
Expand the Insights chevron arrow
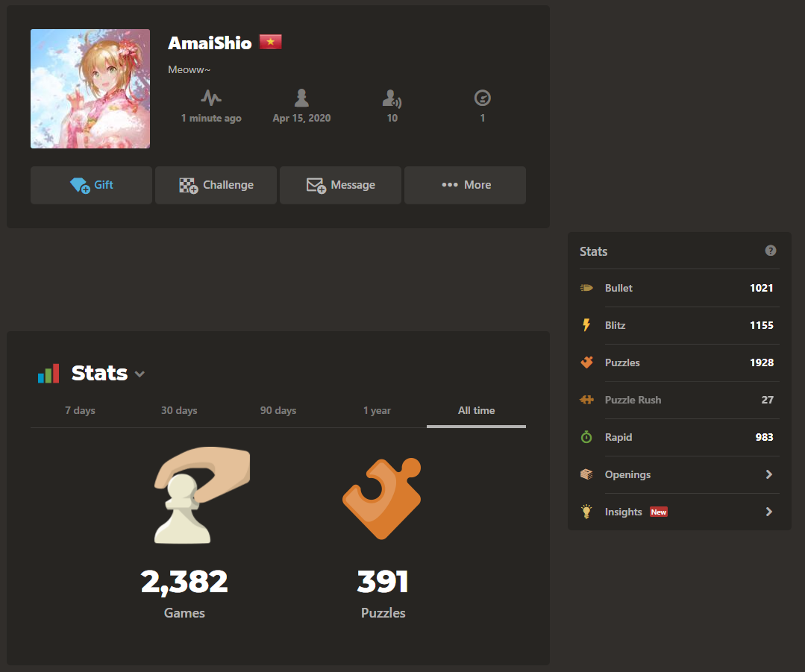point(768,512)
